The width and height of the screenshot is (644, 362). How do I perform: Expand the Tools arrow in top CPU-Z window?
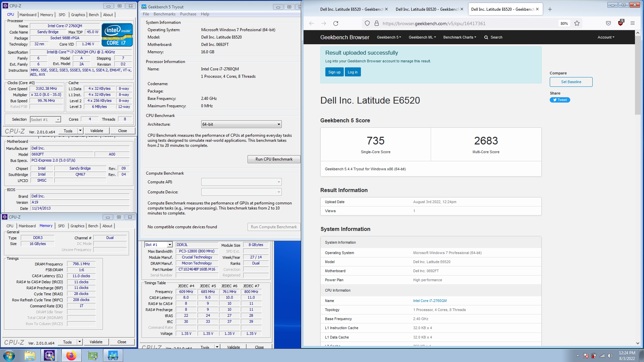80,131
